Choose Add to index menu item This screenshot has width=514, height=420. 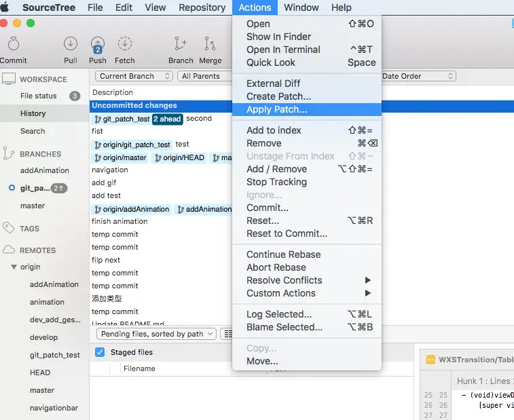[307, 130]
